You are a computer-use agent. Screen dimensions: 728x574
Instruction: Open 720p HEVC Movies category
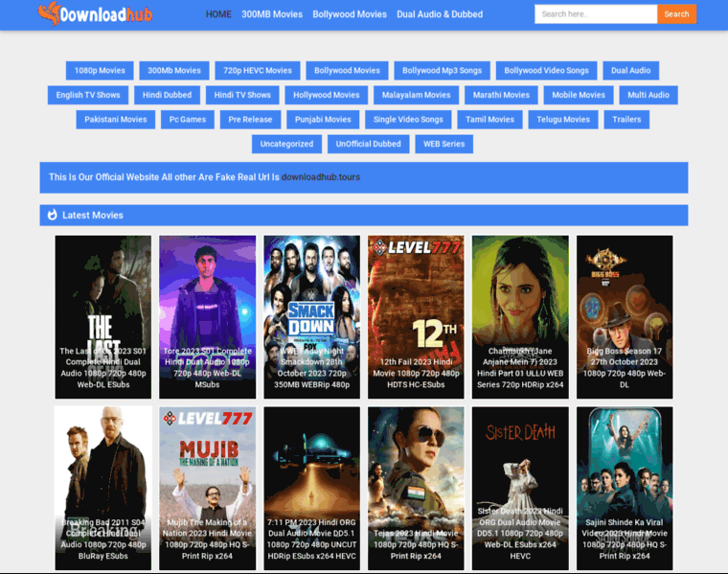point(258,71)
